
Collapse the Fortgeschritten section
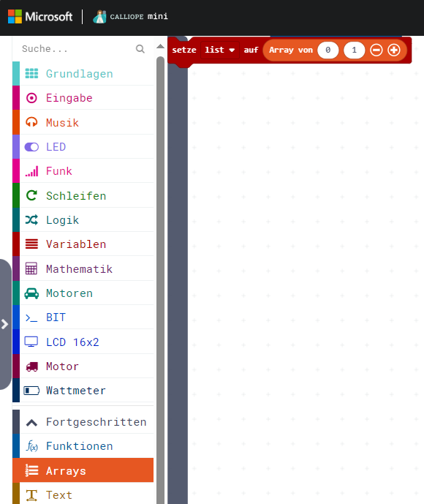[83, 422]
